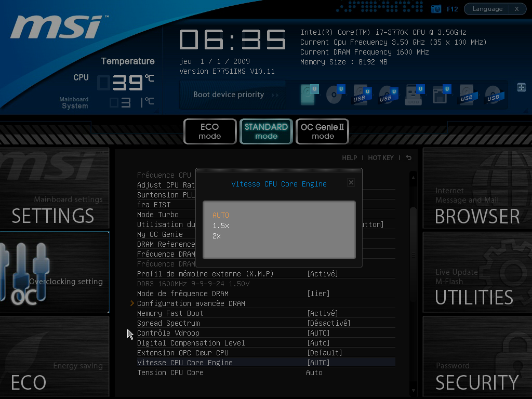This screenshot has height=399, width=532.
Task: Change Spread Spectrum value [Désactivé]
Action: 328,323
